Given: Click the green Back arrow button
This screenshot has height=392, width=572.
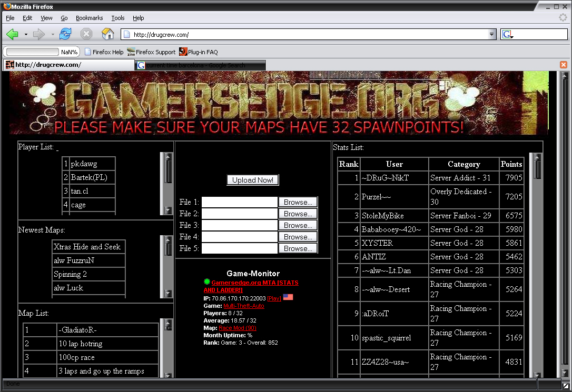Looking at the screenshot, I should tap(12, 35).
